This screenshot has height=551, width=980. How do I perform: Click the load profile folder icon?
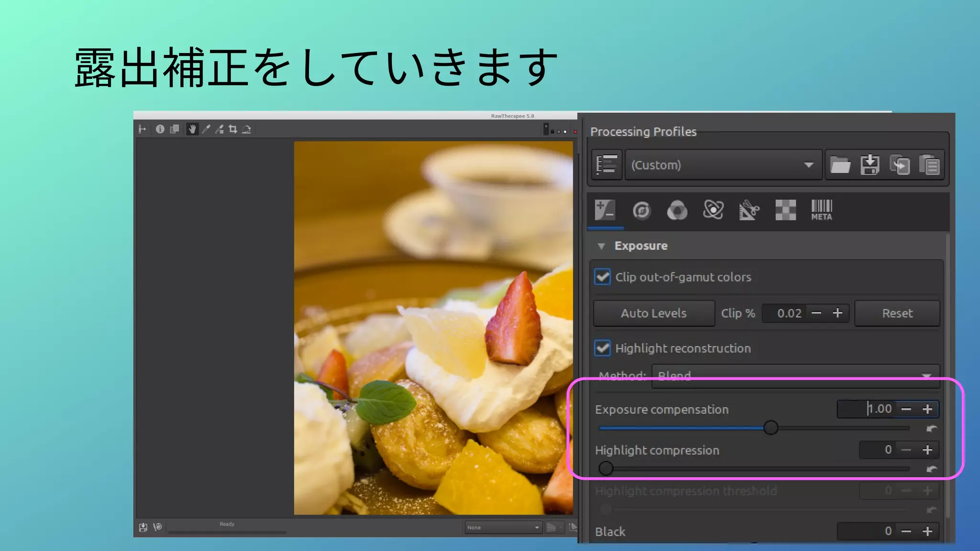click(x=840, y=165)
